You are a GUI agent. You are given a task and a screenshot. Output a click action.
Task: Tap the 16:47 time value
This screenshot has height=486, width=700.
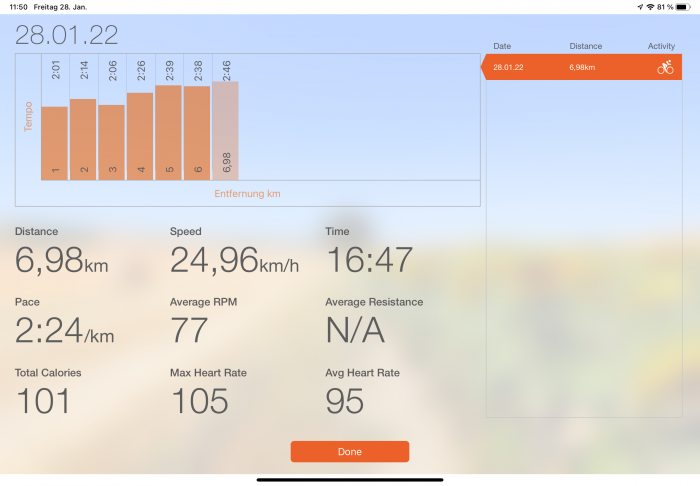[x=370, y=260]
